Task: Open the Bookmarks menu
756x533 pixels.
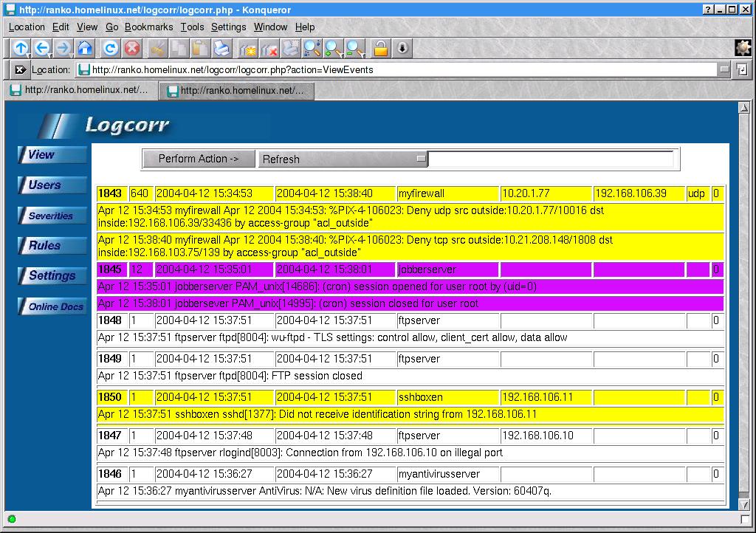Action: coord(148,27)
